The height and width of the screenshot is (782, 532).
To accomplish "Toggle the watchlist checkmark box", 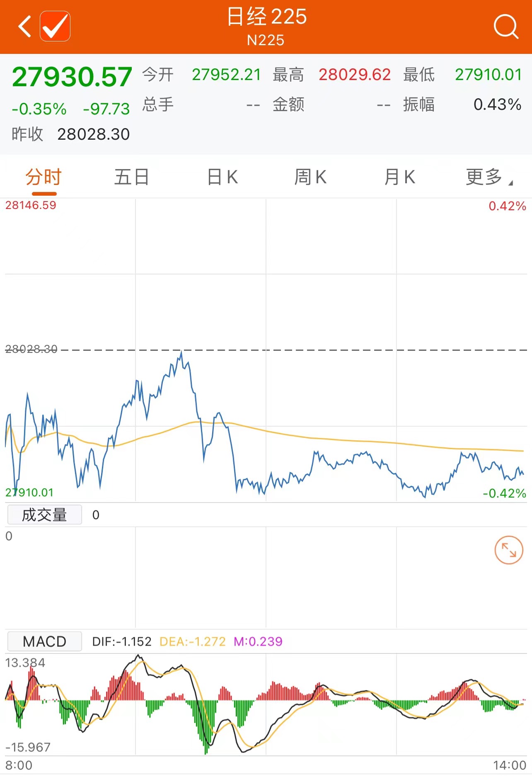I will [x=55, y=27].
